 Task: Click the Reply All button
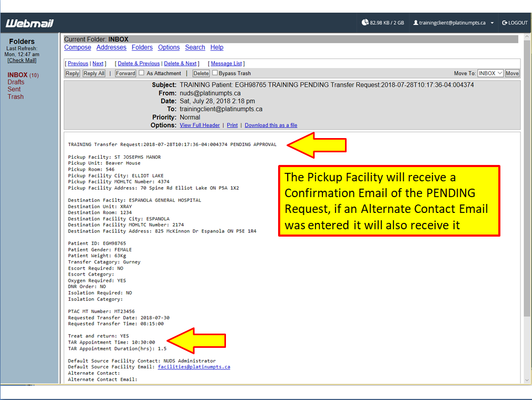click(x=94, y=73)
